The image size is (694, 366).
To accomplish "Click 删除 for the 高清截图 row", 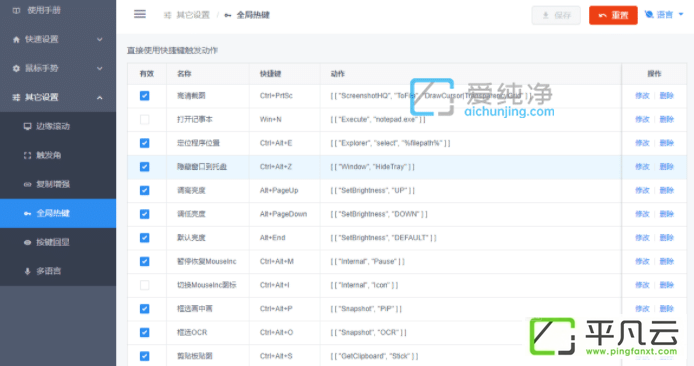I will 667,96.
